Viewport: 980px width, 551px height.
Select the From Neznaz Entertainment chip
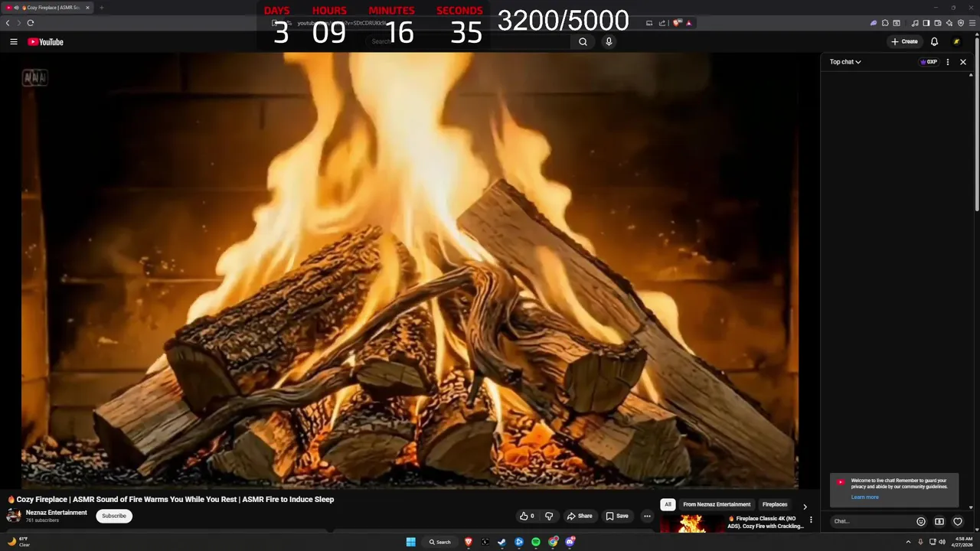[x=717, y=504]
